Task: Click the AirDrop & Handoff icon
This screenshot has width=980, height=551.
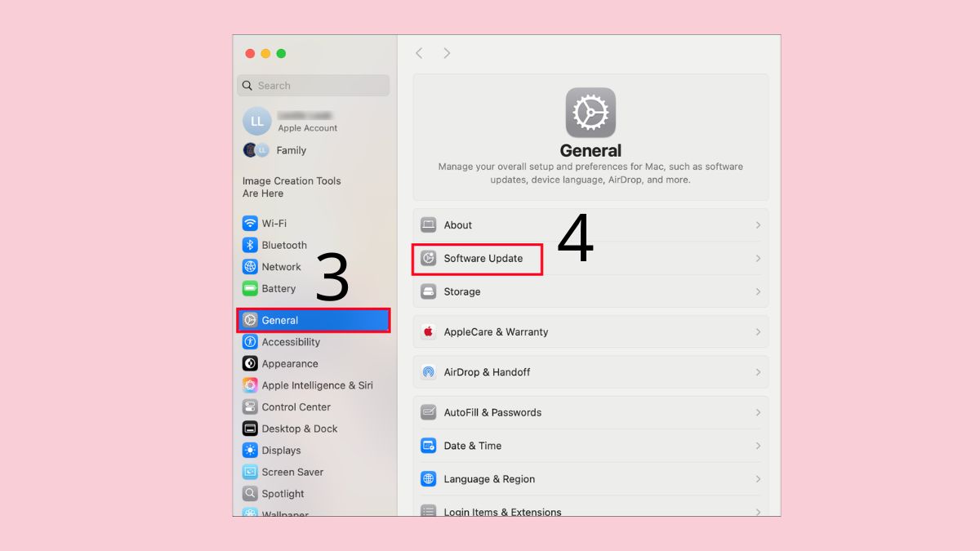Action: [429, 371]
